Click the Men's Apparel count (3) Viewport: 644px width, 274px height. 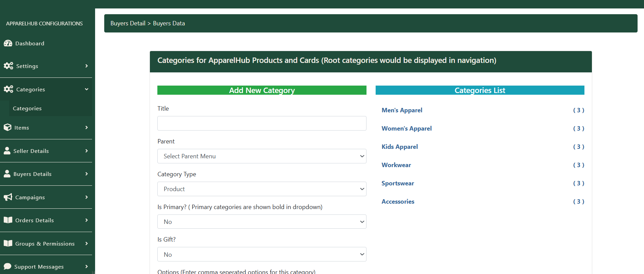(x=579, y=110)
